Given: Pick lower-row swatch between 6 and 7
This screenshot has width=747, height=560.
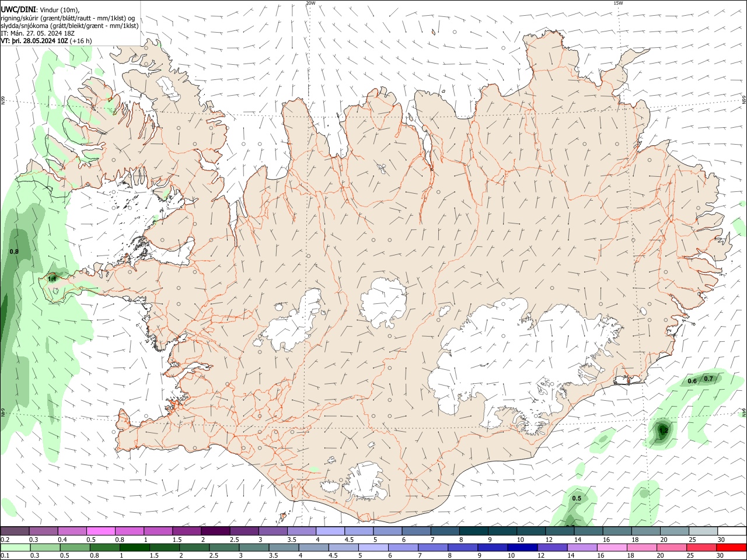Looking at the screenshot, I should point(403,547).
